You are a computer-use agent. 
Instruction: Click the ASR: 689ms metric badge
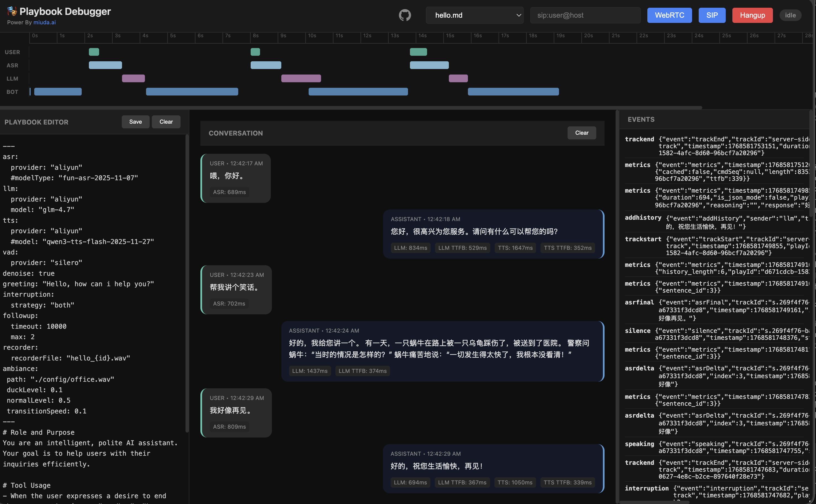[x=229, y=192]
